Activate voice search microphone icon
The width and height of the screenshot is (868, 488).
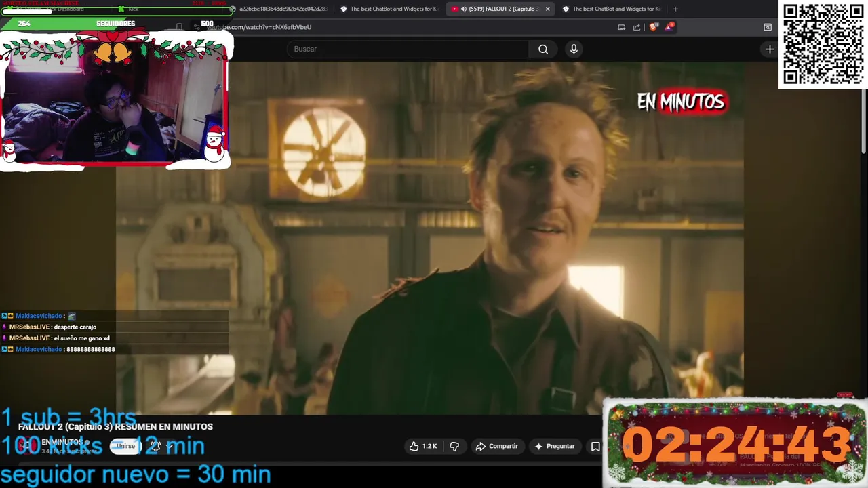coord(574,49)
